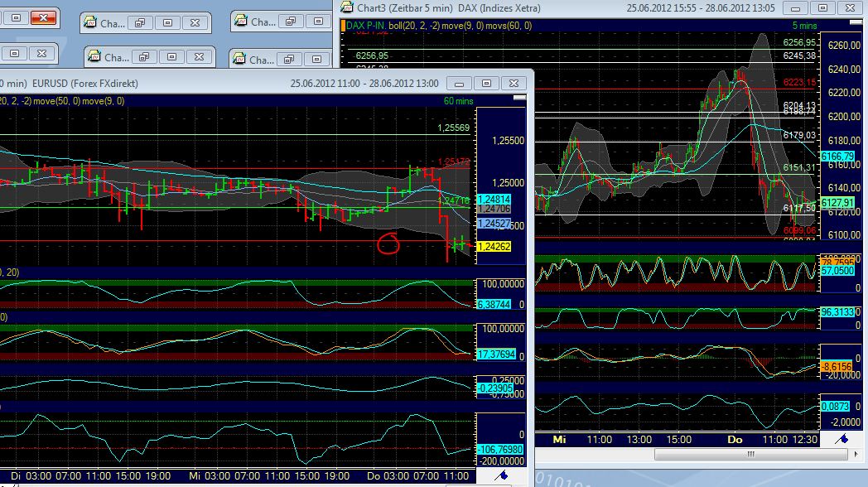
Task: Click the 'Mi' day label on the DAX time axis
Action: click(x=559, y=440)
